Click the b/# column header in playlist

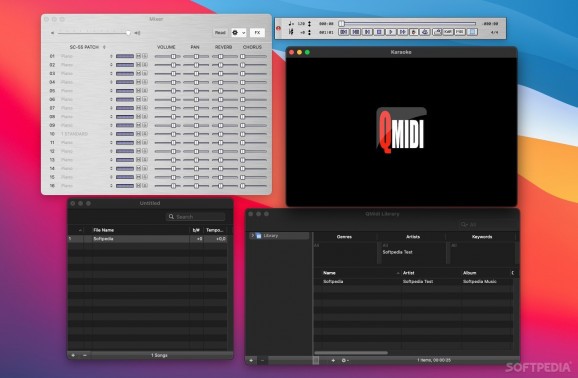pyautogui.click(x=196, y=230)
